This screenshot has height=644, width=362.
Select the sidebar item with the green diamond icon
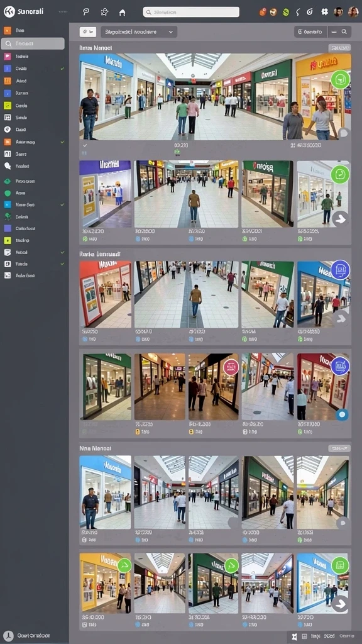pos(33,181)
